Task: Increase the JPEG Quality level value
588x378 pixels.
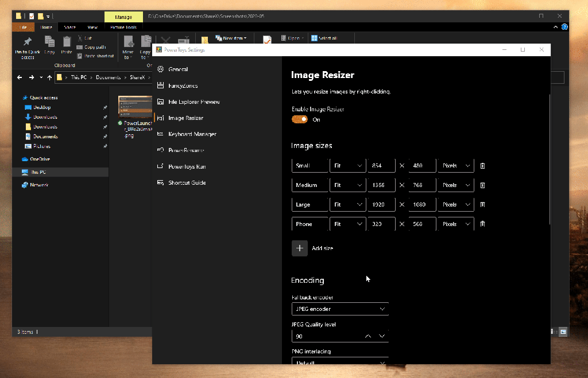Action: tap(368, 336)
